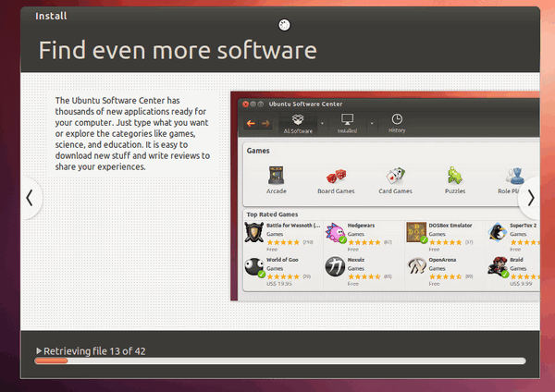Expand the Retrieving file details triangle
The height and width of the screenshot is (392, 555).
pyautogui.click(x=39, y=351)
